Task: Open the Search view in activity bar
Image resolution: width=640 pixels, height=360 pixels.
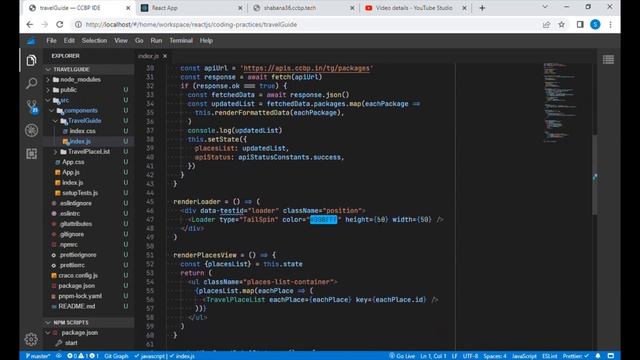Action: (31, 83)
